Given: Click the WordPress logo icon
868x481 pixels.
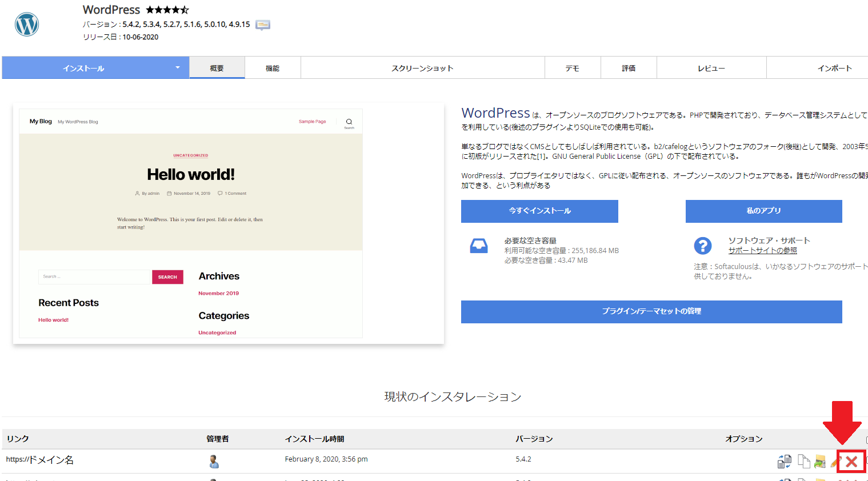Looking at the screenshot, I should coord(27,25).
